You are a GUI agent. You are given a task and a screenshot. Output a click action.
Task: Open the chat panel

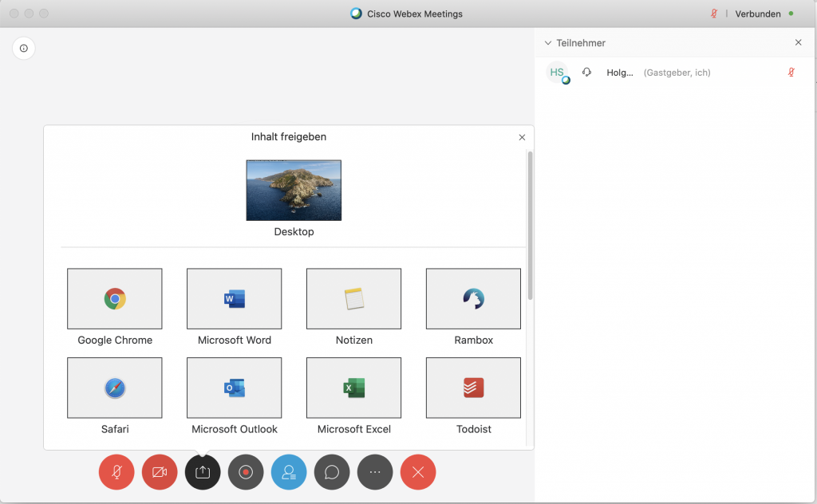[x=332, y=472]
